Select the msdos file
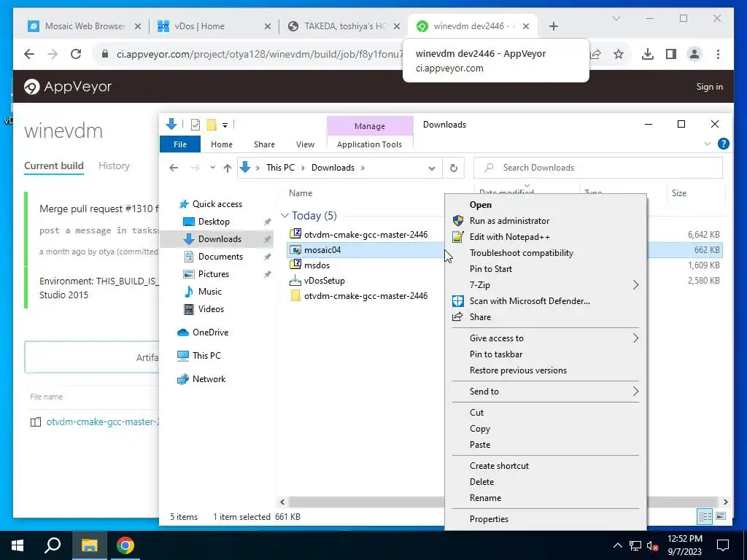 point(317,265)
